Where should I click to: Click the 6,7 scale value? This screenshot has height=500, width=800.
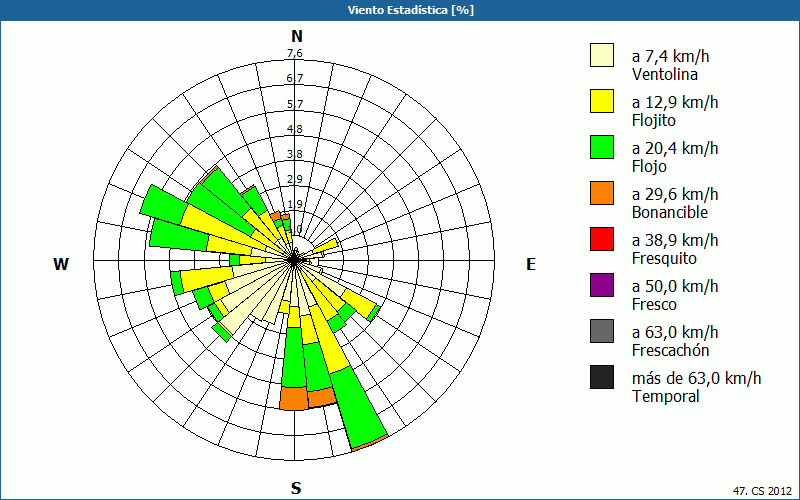(x=295, y=79)
